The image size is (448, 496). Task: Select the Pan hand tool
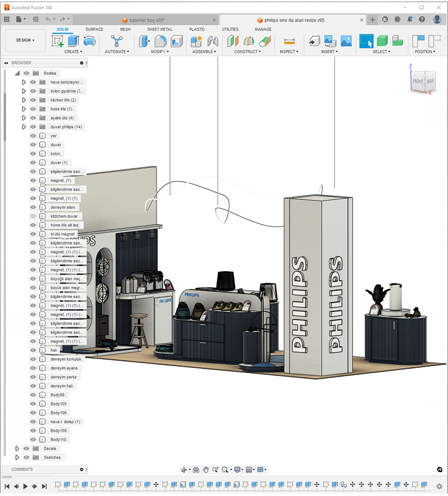click(206, 469)
